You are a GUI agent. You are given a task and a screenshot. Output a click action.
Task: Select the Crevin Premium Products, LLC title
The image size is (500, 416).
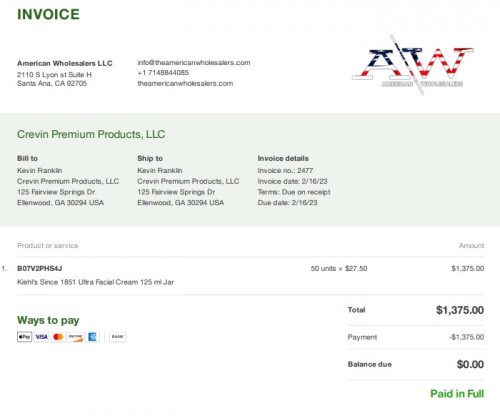coord(91,134)
